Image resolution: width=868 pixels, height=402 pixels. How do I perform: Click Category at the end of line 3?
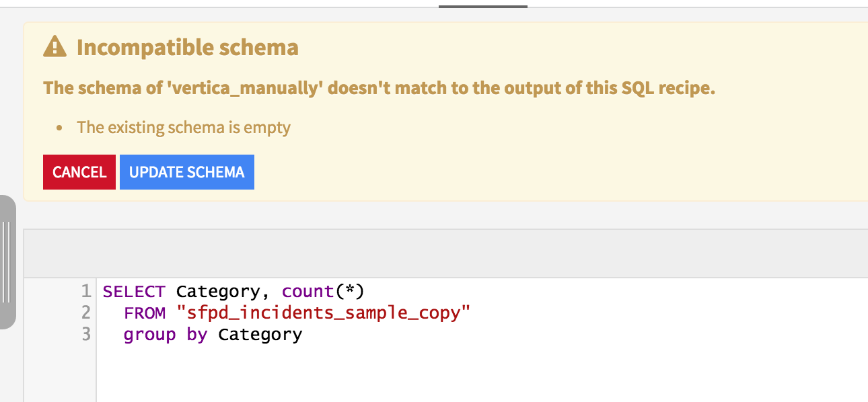tap(260, 335)
